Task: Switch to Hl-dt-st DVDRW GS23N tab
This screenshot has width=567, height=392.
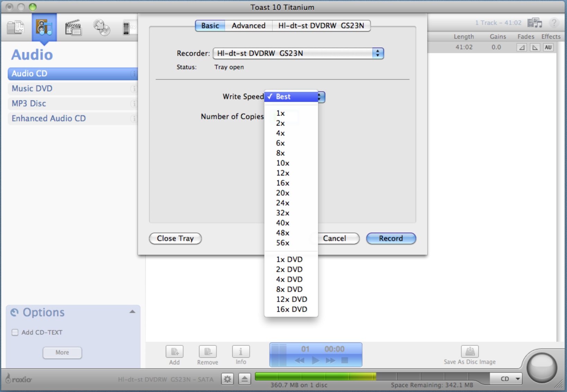Action: (321, 26)
